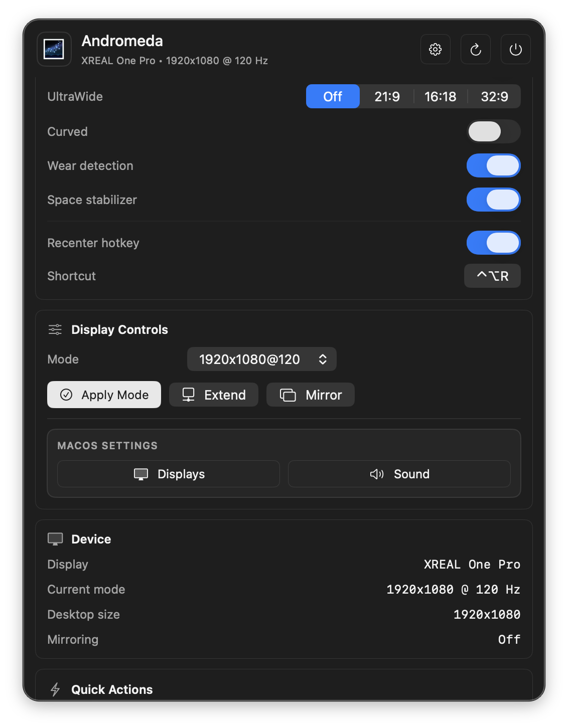Select the 32:9 UltraWide option

pos(494,96)
